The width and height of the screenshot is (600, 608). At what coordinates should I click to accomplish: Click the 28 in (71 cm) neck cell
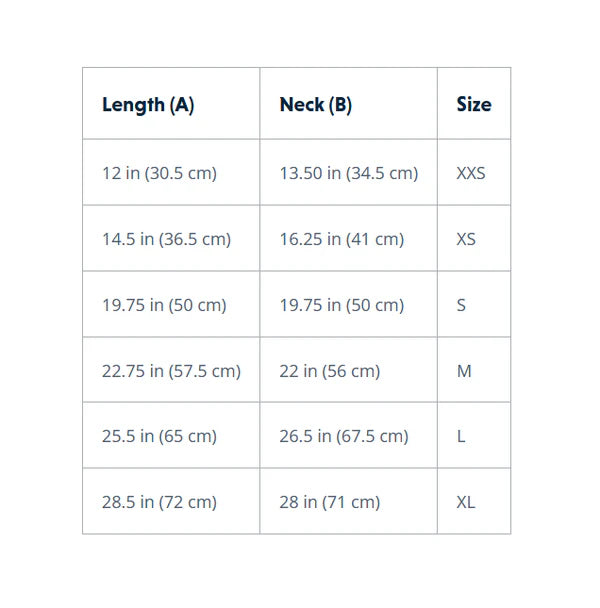pyautogui.click(x=349, y=501)
